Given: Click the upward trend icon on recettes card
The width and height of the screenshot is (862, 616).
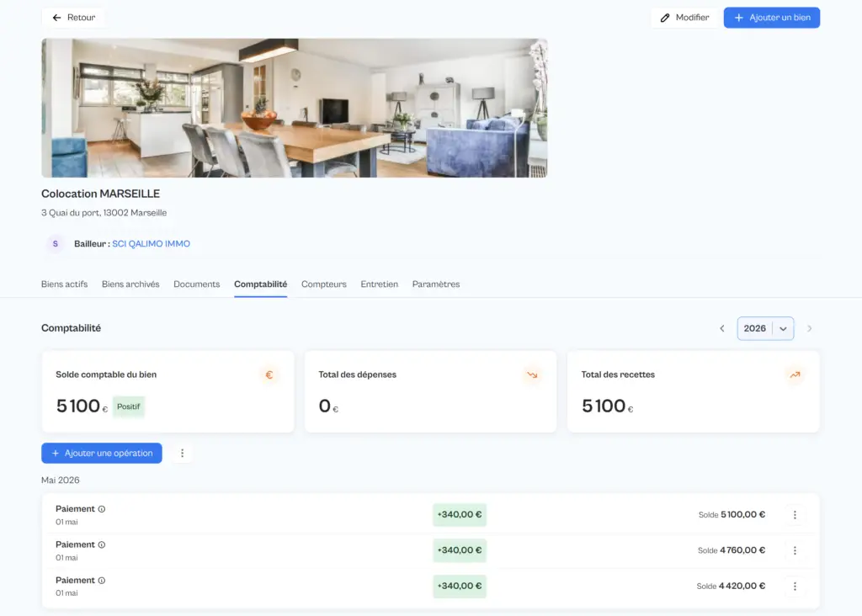Looking at the screenshot, I should pos(795,374).
